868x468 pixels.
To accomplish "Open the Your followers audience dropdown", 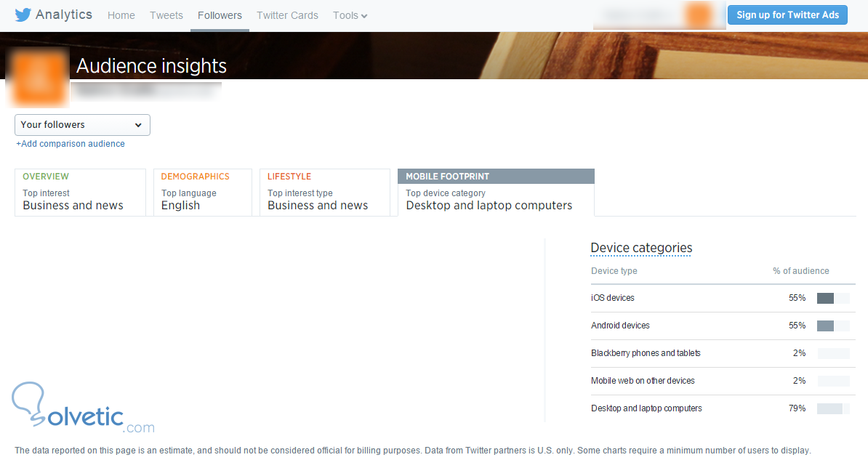I will click(82, 125).
